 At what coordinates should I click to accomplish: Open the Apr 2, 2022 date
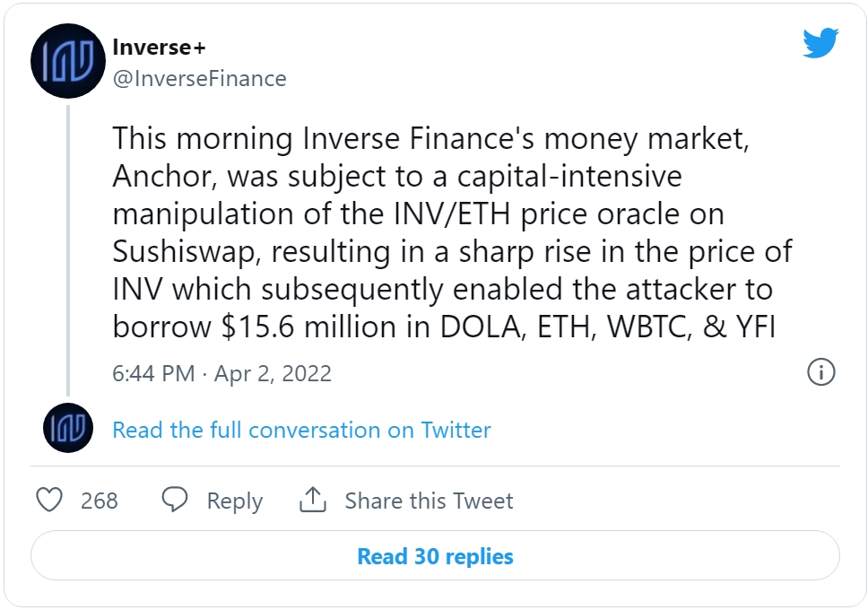tap(273, 373)
